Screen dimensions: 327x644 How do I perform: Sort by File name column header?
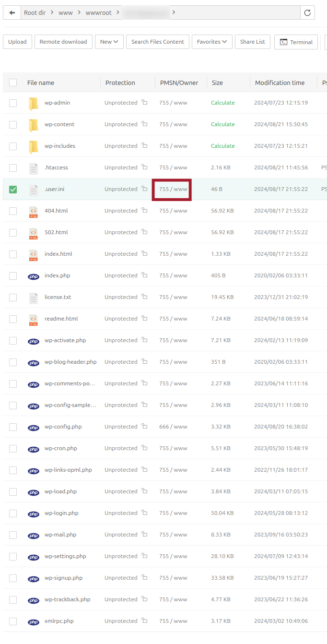point(41,83)
